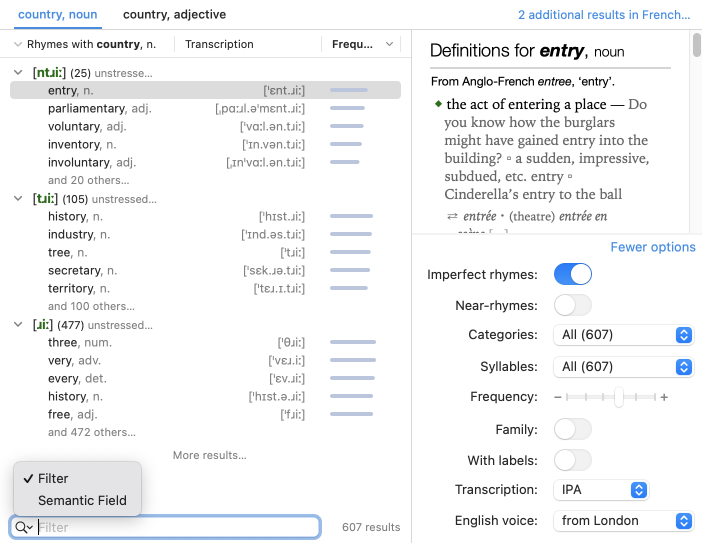Click the minus icon on Frequency slider

558,397
